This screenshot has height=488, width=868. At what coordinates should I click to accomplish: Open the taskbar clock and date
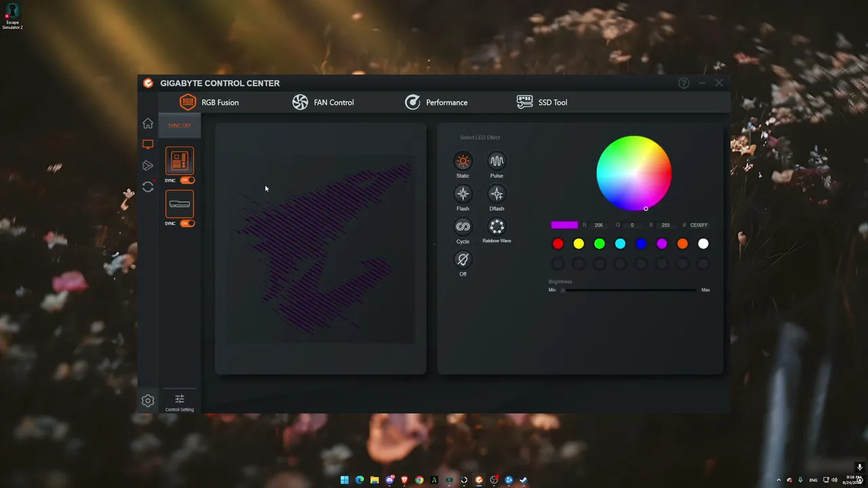click(x=851, y=480)
